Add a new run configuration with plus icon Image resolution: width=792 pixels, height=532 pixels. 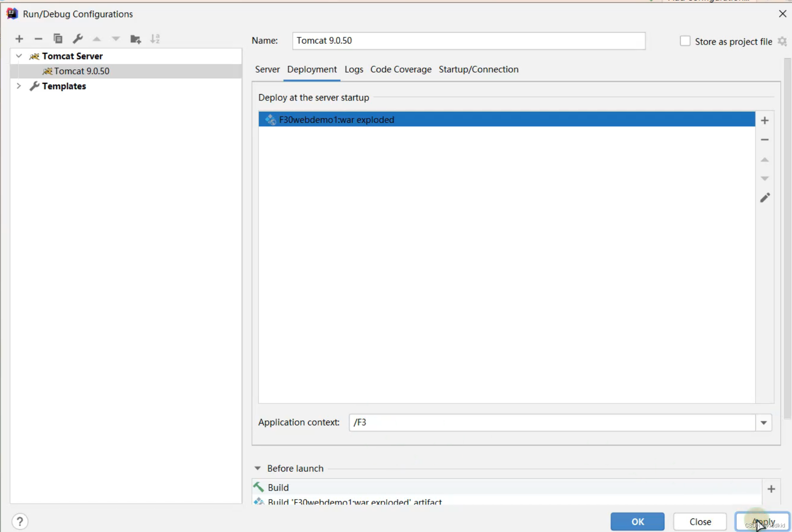tap(19, 39)
